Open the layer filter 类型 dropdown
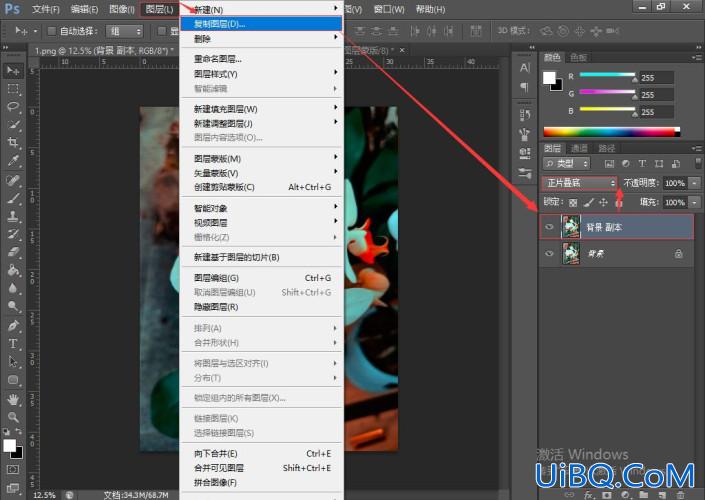 pyautogui.click(x=566, y=164)
